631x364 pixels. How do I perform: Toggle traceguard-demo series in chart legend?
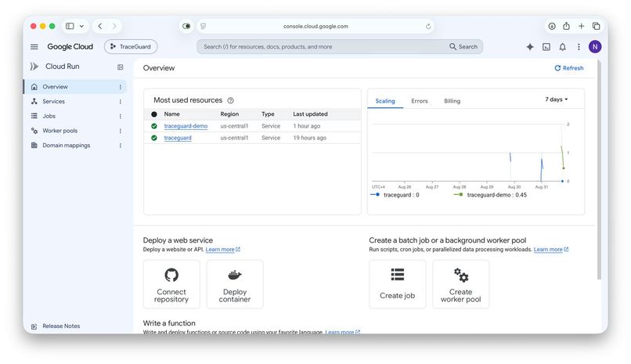(x=490, y=195)
